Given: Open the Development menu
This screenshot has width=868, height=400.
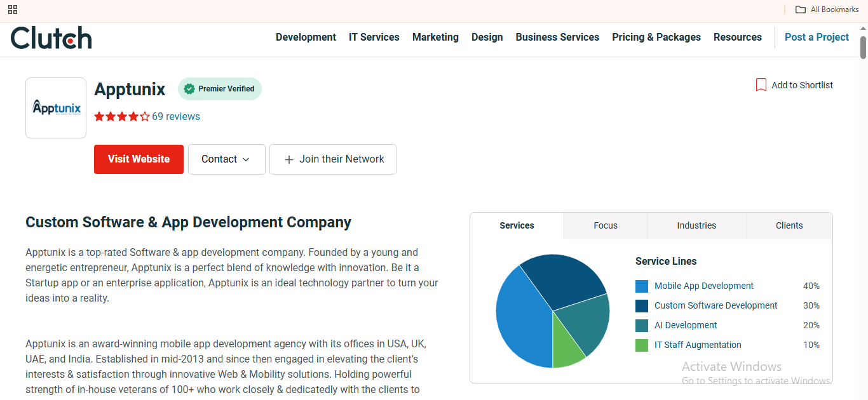Looking at the screenshot, I should pyautogui.click(x=306, y=37).
